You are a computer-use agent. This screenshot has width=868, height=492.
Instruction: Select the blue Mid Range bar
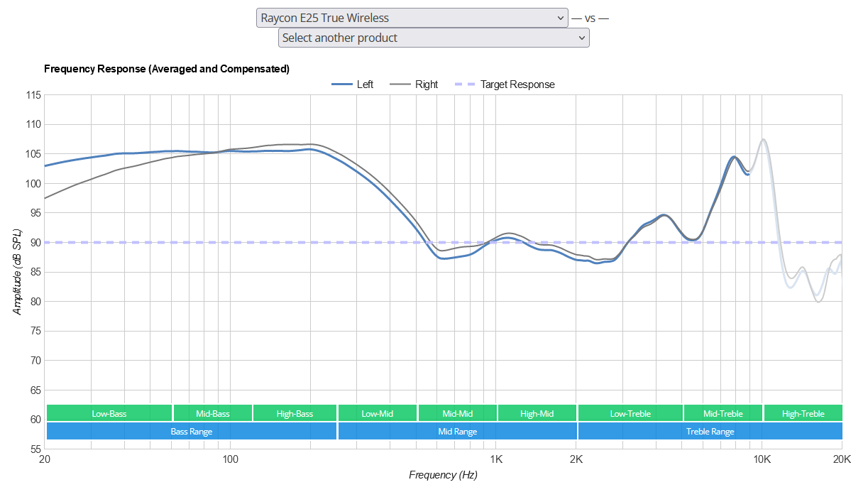tap(457, 431)
